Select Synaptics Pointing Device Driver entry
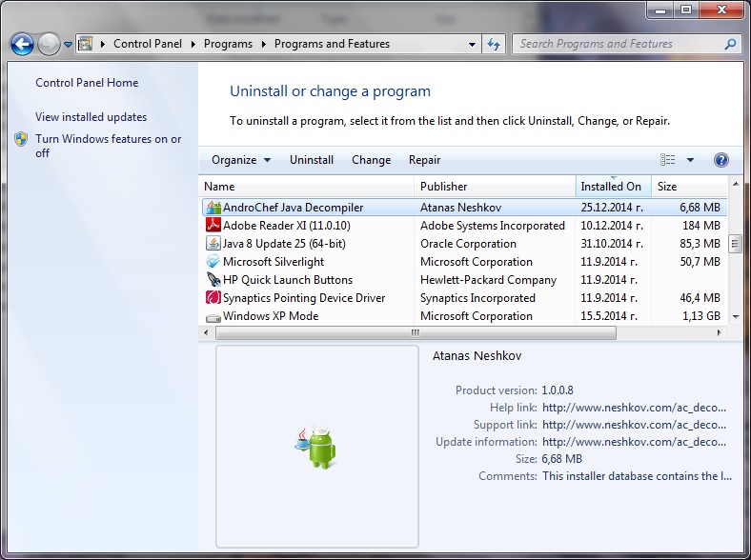Viewport: 751px width, 560px height. 304,298
